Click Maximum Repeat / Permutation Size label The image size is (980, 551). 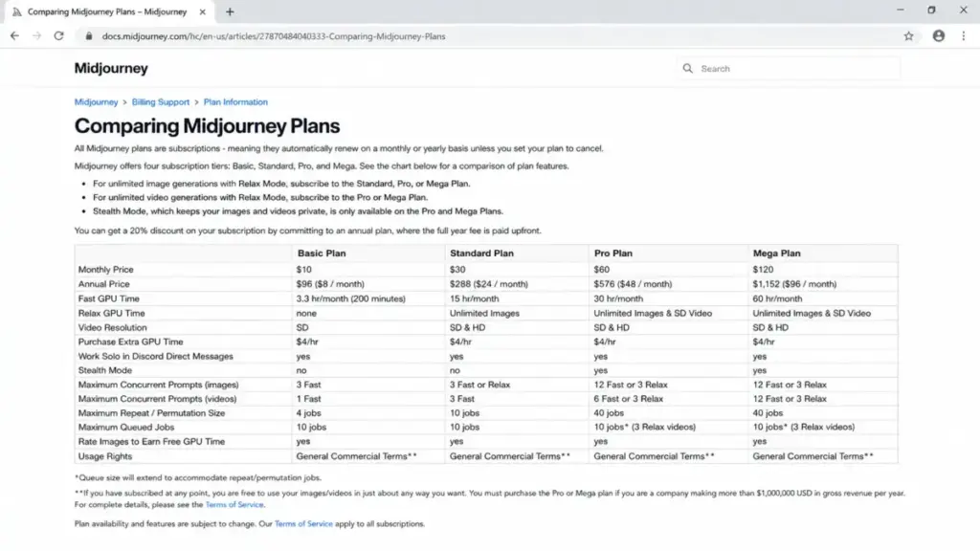(x=151, y=413)
